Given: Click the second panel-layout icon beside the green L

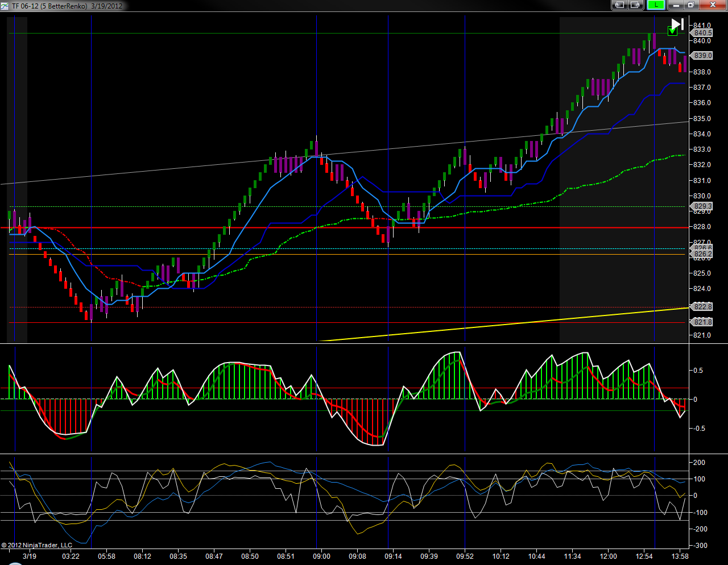Looking at the screenshot, I should pyautogui.click(x=635, y=5).
